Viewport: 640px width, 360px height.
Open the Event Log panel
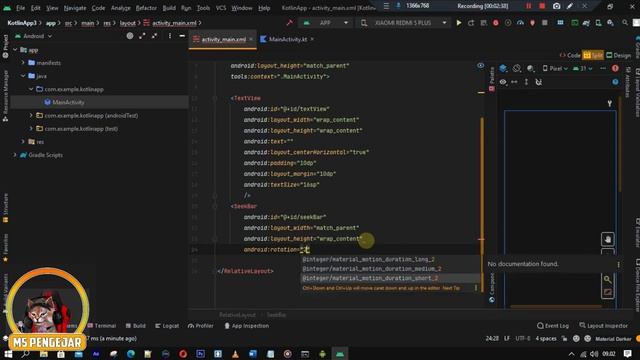(x=553, y=326)
